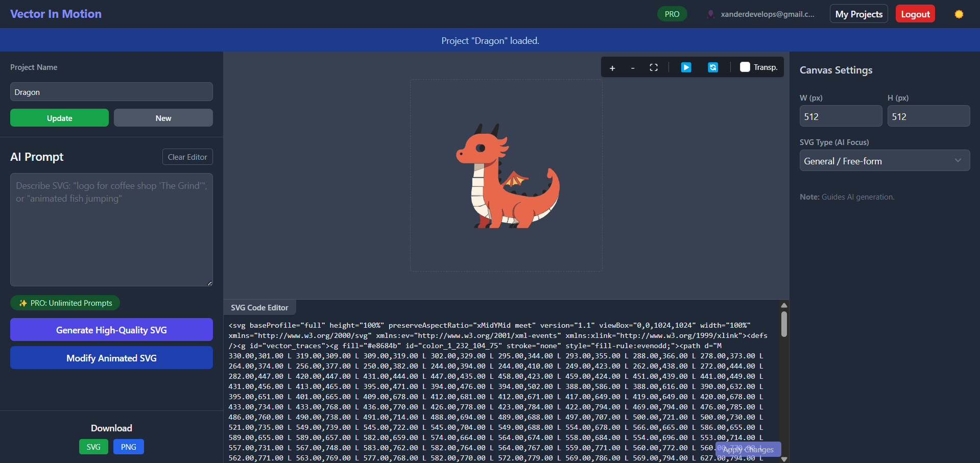Viewport: 980px width, 463px height.
Task: Play the SVG animation
Action: (x=686, y=67)
